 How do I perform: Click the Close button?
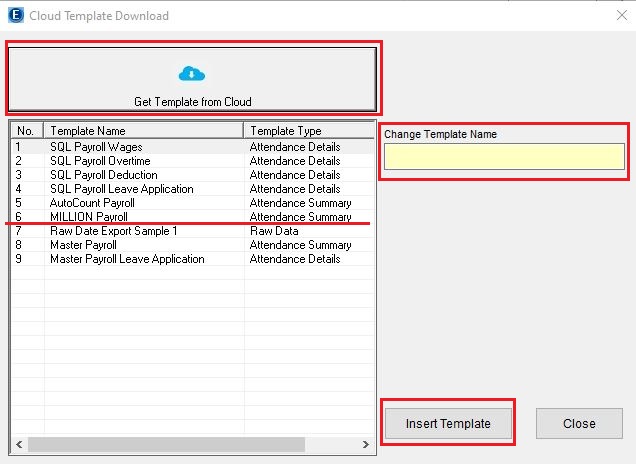coord(579,423)
